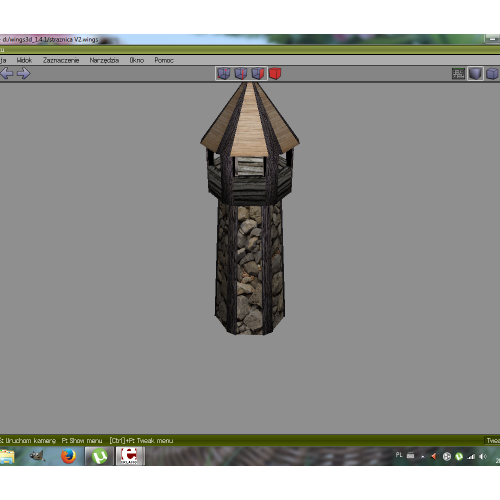Click the PL language indicator
The width and height of the screenshot is (500, 500).
(399, 455)
